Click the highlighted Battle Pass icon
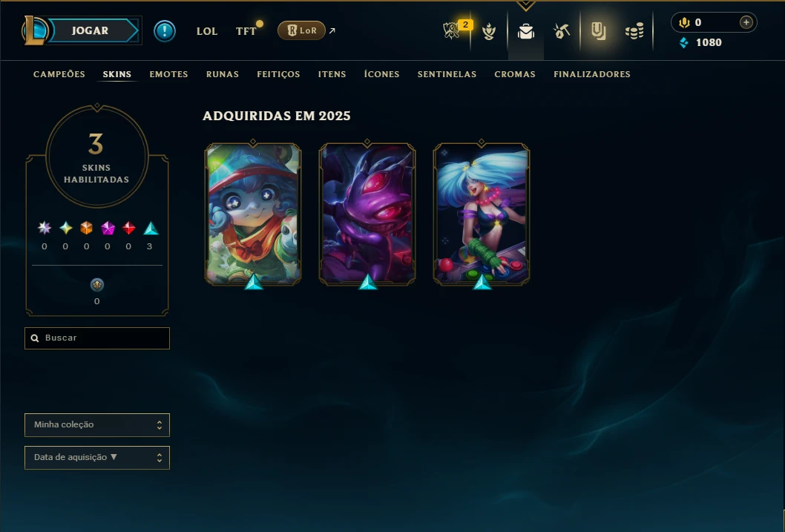The height and width of the screenshot is (532, 785). 598,31
